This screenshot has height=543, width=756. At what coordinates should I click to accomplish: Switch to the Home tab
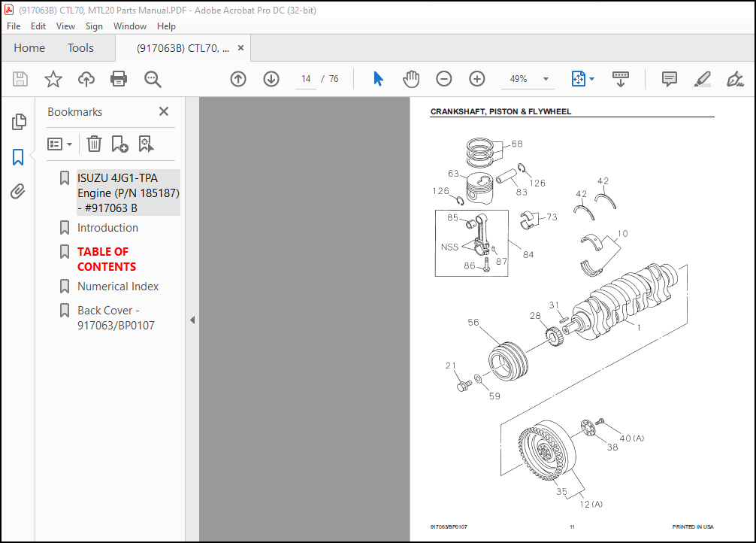[x=29, y=48]
